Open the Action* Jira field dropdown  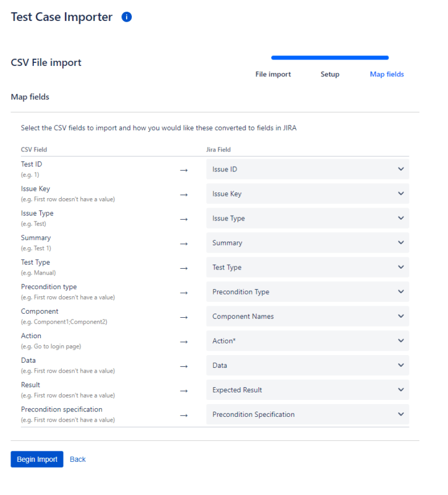308,340
